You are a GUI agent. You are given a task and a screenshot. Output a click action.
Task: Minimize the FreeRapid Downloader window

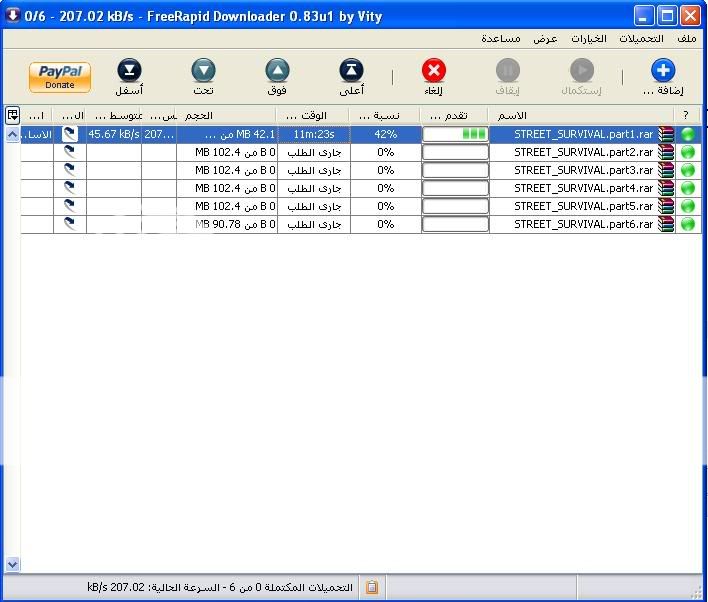[x=643, y=16]
